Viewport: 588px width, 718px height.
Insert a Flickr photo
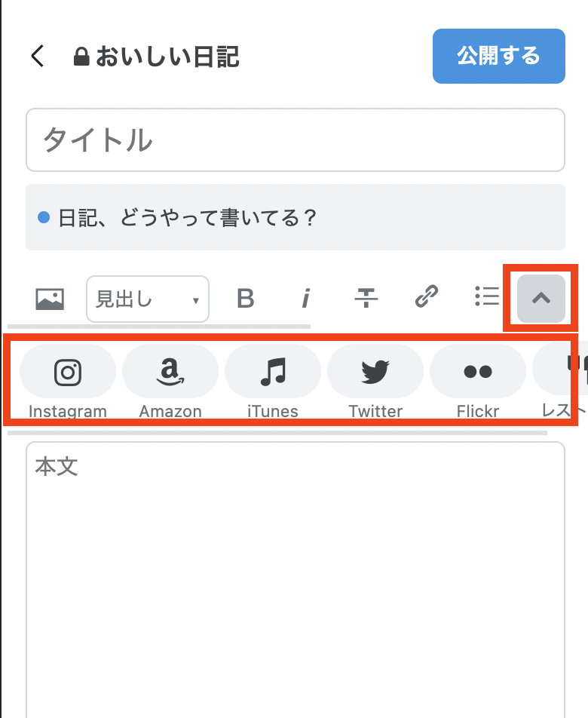(x=478, y=382)
